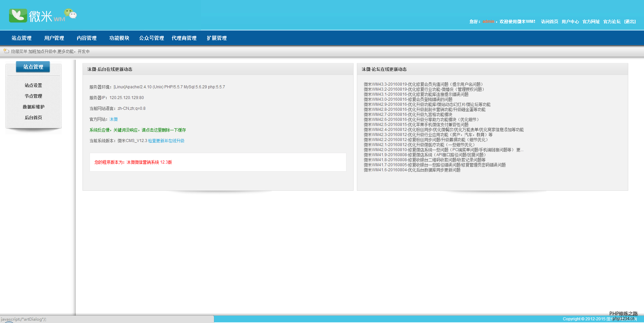The width and height of the screenshot is (644, 323).
Task: Click the green clear-cache link
Action: point(138,130)
